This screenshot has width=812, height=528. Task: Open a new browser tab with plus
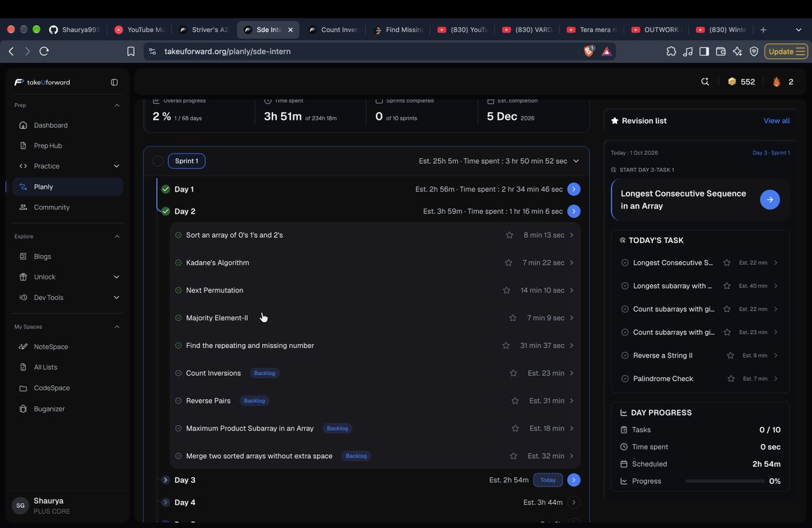tap(763, 30)
